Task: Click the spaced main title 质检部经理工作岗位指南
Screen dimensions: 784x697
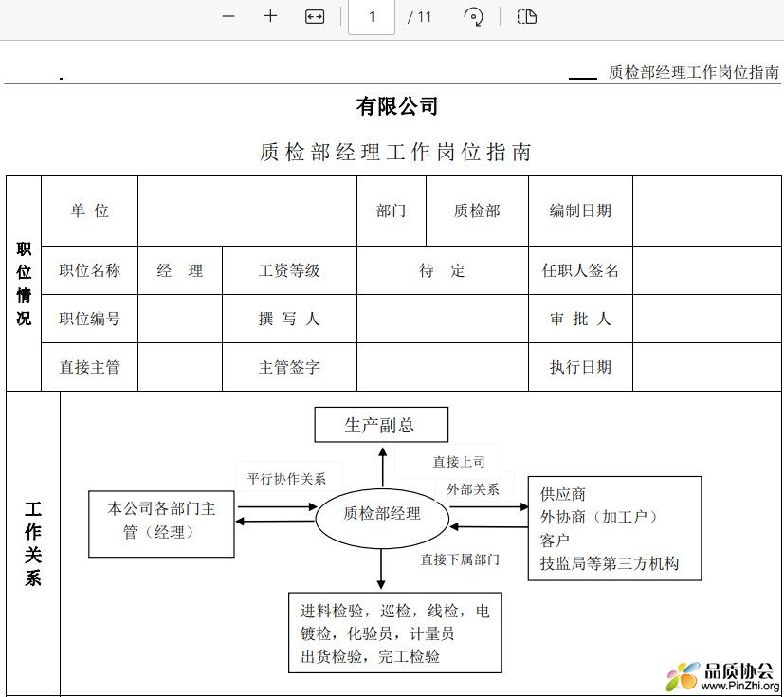Action: click(x=395, y=152)
